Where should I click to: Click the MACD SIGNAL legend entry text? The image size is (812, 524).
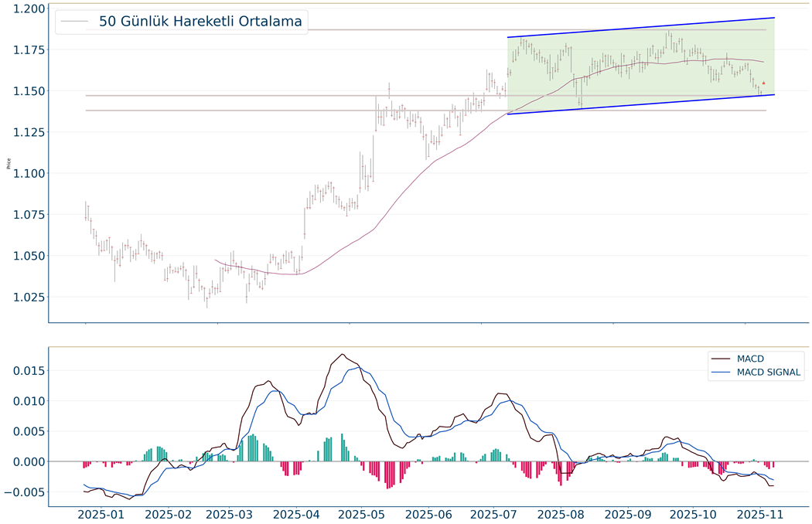(769, 373)
